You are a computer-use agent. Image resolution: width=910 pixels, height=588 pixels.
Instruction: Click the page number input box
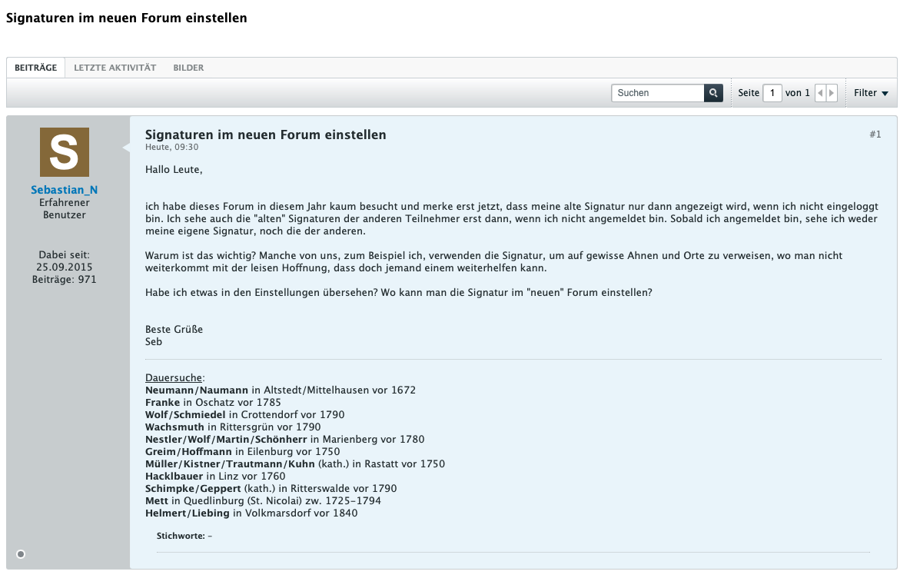[x=772, y=93]
